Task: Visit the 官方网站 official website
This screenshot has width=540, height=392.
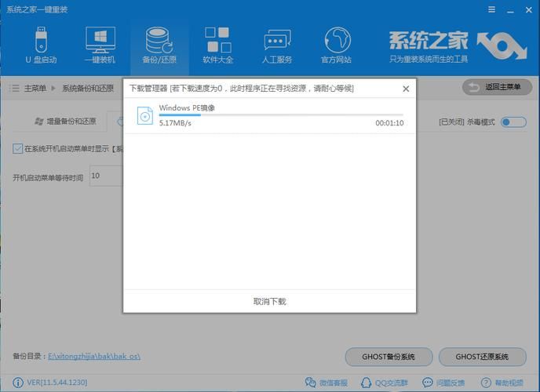Action: pos(337,45)
